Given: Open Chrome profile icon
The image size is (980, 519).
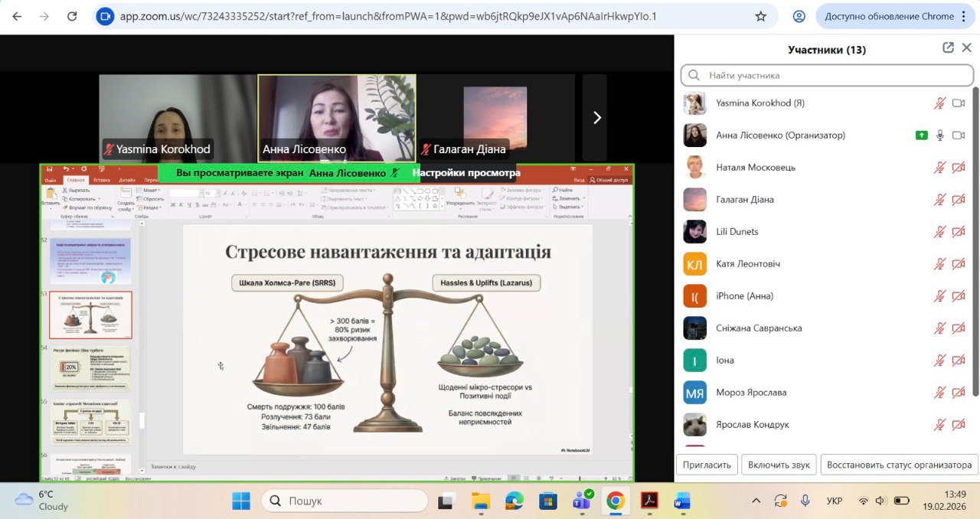Looking at the screenshot, I should pos(799,16).
